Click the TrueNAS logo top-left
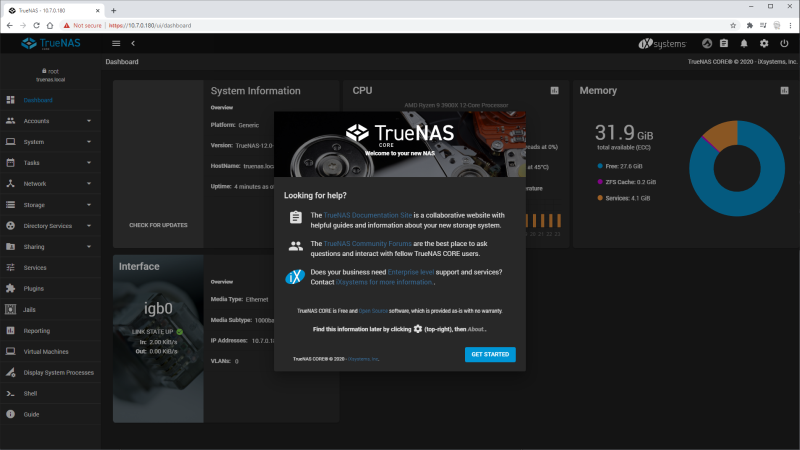800x450 pixels. coord(51,43)
